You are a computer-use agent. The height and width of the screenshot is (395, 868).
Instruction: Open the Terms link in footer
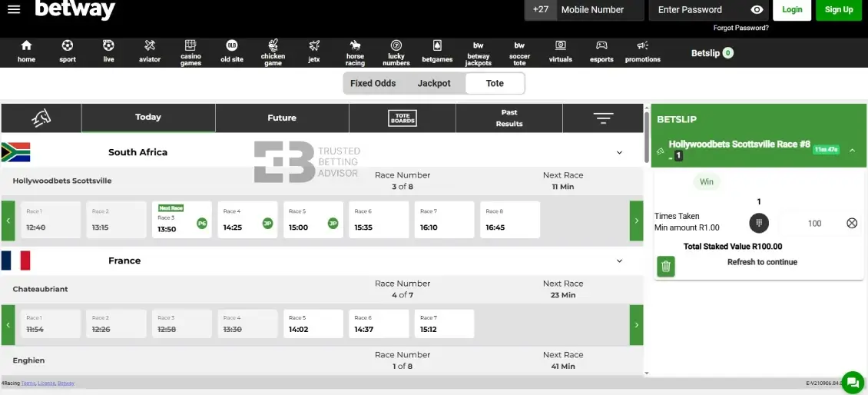point(28,383)
